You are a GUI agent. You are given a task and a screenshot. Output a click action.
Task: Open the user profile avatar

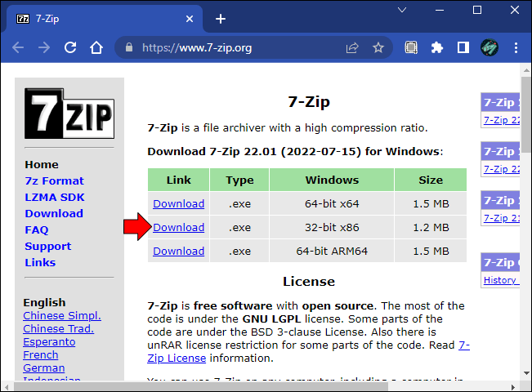[490, 47]
